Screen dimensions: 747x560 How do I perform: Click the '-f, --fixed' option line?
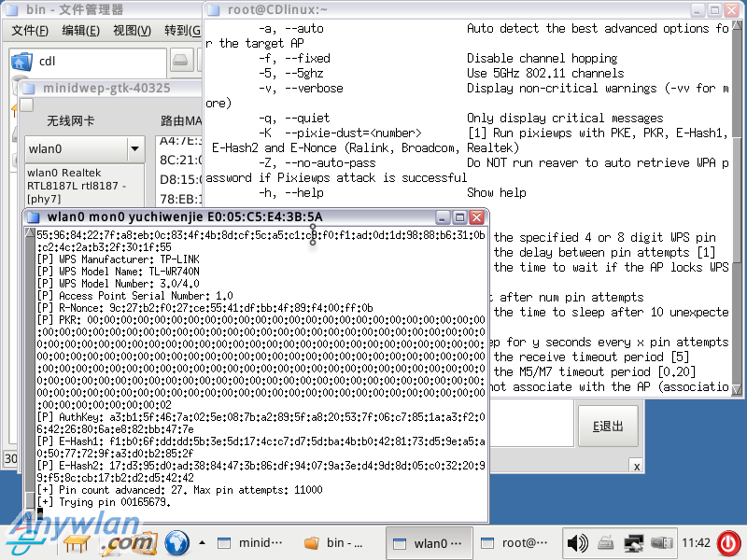[438, 59]
